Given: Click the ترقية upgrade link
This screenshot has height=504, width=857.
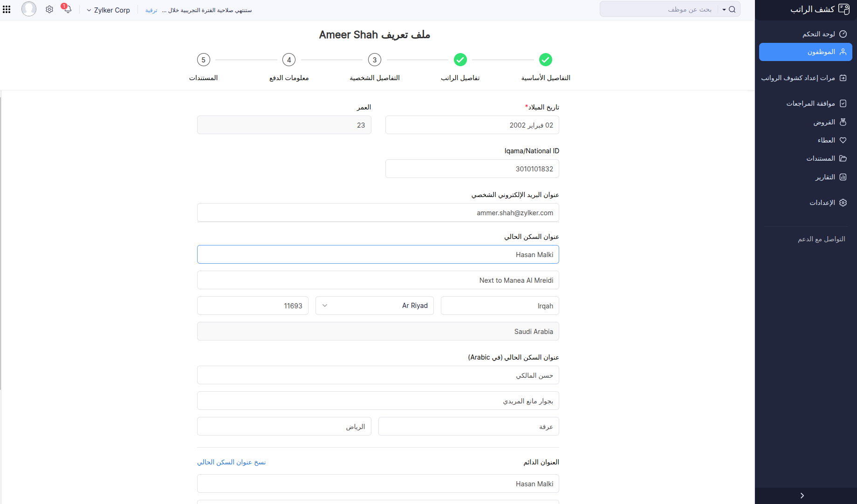Looking at the screenshot, I should click(151, 10).
